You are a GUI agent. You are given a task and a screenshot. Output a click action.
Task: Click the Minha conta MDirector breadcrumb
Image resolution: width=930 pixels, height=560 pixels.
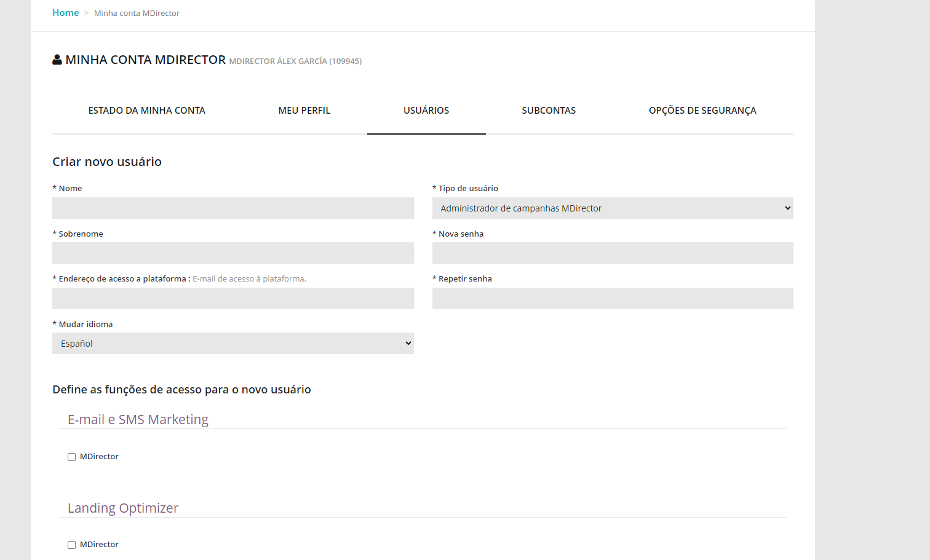click(137, 14)
